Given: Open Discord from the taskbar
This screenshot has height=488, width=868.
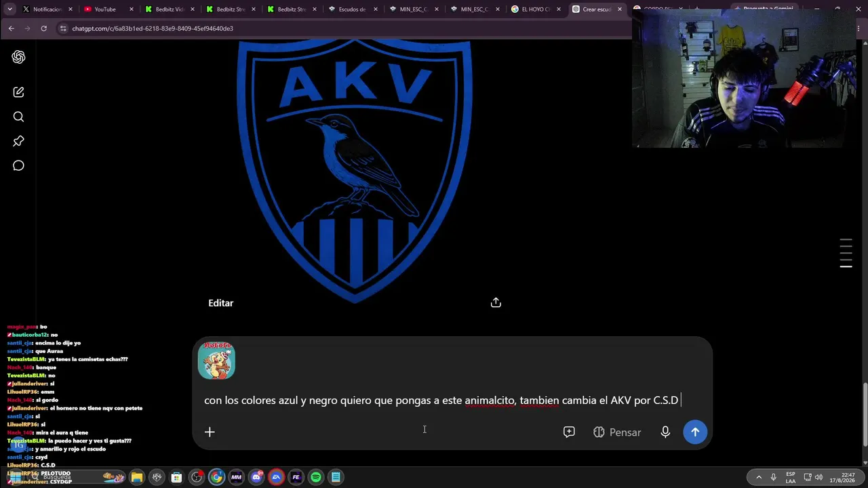Looking at the screenshot, I should 256,477.
